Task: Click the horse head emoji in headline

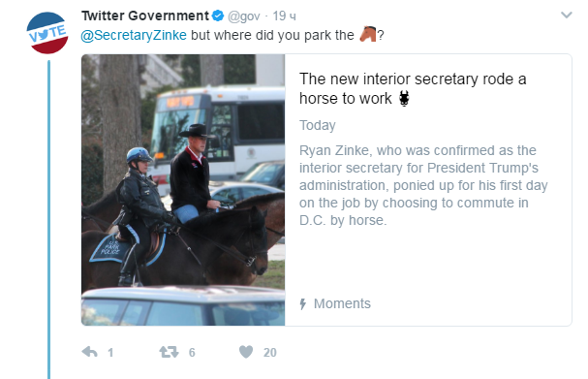Action: click(x=404, y=98)
